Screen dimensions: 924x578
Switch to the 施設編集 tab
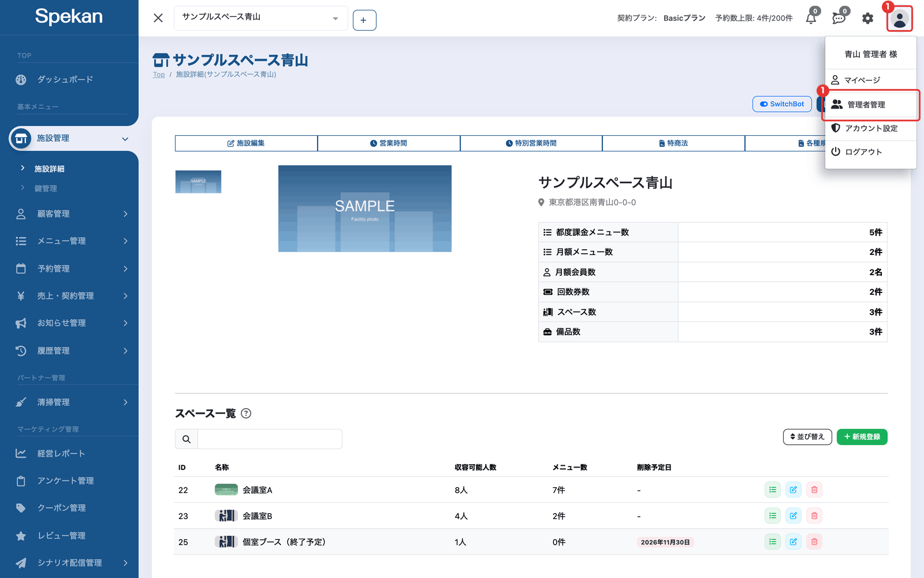(x=246, y=143)
